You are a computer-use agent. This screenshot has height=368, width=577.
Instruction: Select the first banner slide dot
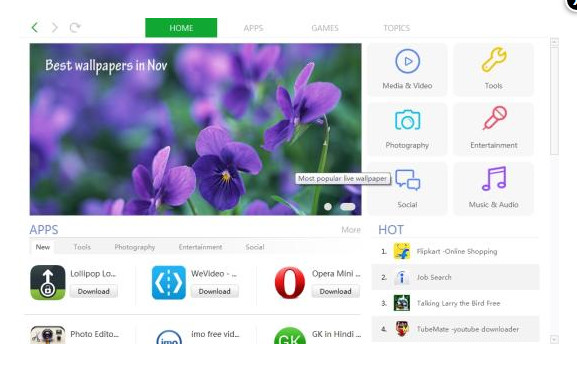point(328,207)
